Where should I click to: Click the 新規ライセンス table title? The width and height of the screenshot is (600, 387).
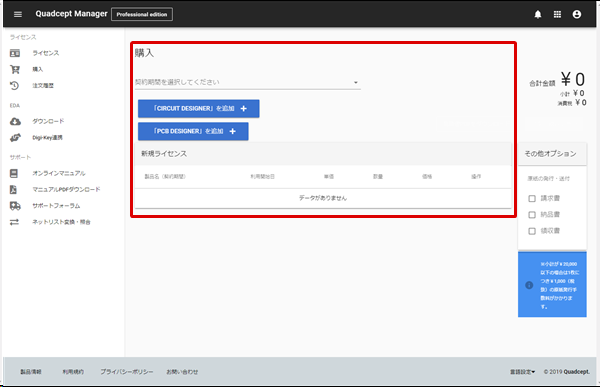pos(164,153)
